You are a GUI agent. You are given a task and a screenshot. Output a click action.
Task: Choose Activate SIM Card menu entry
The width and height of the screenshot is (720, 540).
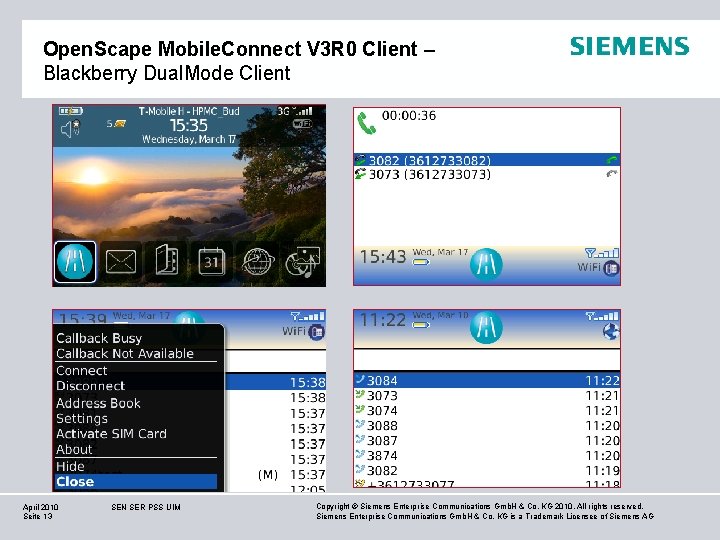point(111,434)
